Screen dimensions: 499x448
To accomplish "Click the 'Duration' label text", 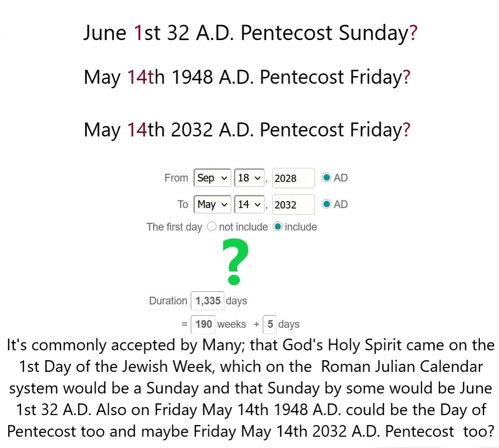I will (x=168, y=301).
